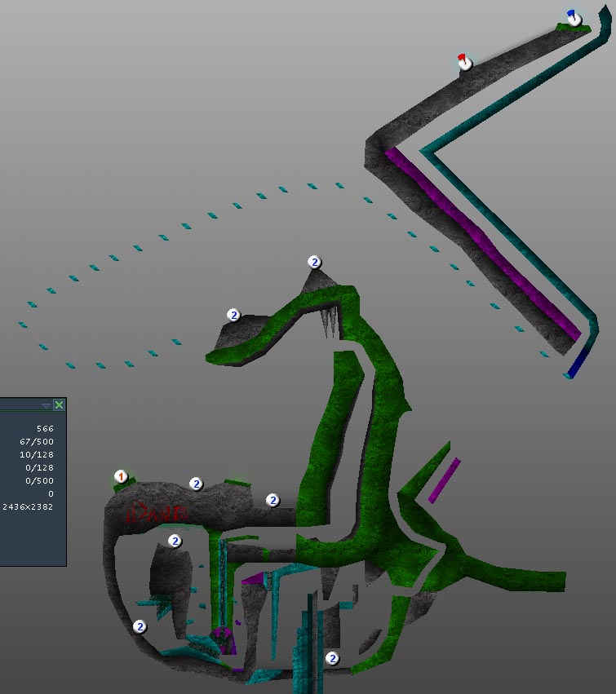Select spawn marker 2 on ledge right of graffiti
Viewport: 616px width, 694px height.
[x=273, y=500]
